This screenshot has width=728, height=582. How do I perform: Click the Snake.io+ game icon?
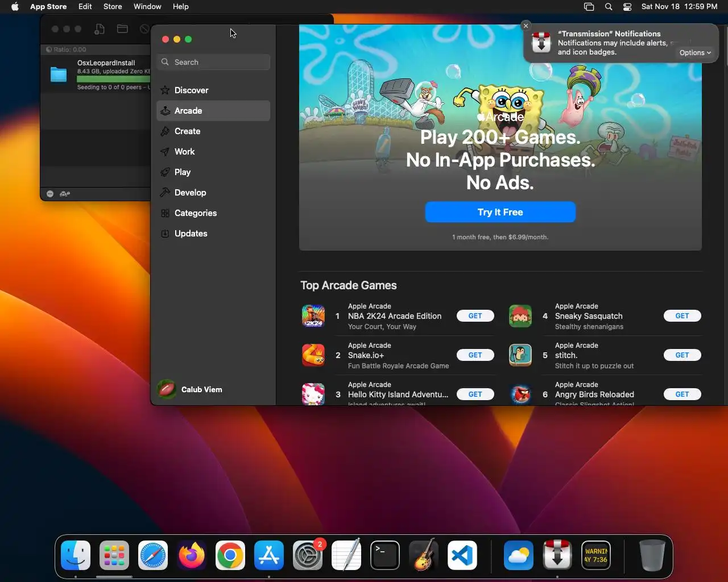coord(313,355)
